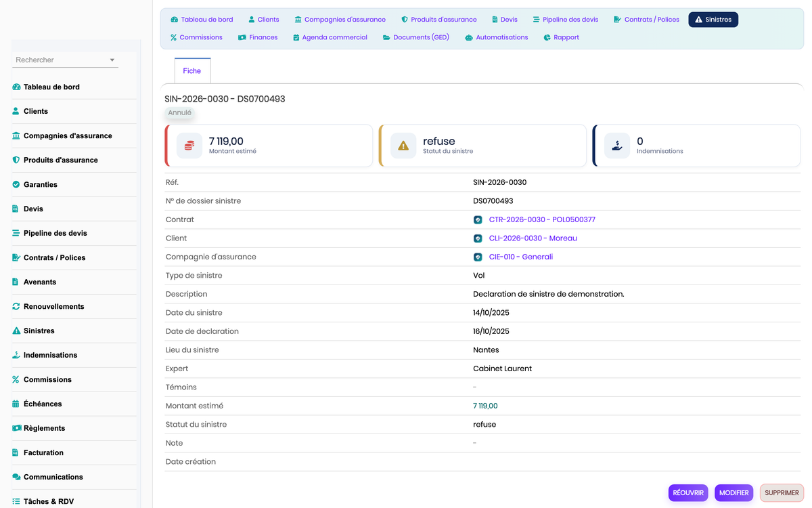Image resolution: width=812 pixels, height=508 pixels.
Task: Open contract link CTR-2026-0030 - POL0500377
Action: [542, 219]
